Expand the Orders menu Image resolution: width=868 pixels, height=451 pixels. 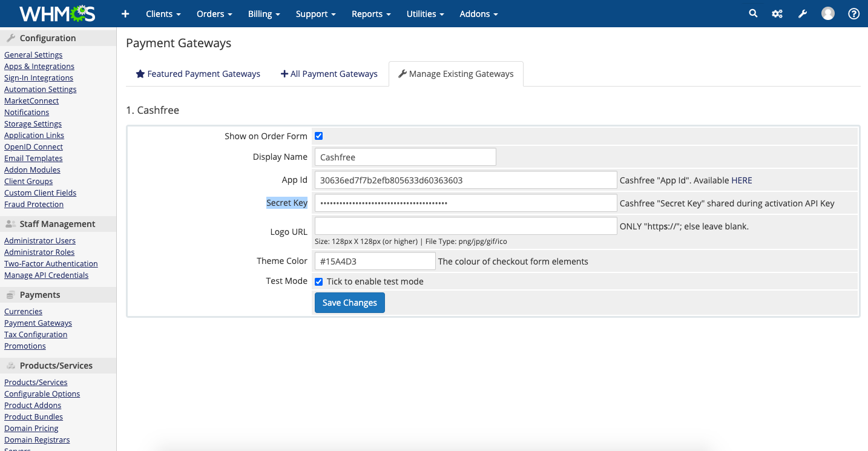(214, 13)
